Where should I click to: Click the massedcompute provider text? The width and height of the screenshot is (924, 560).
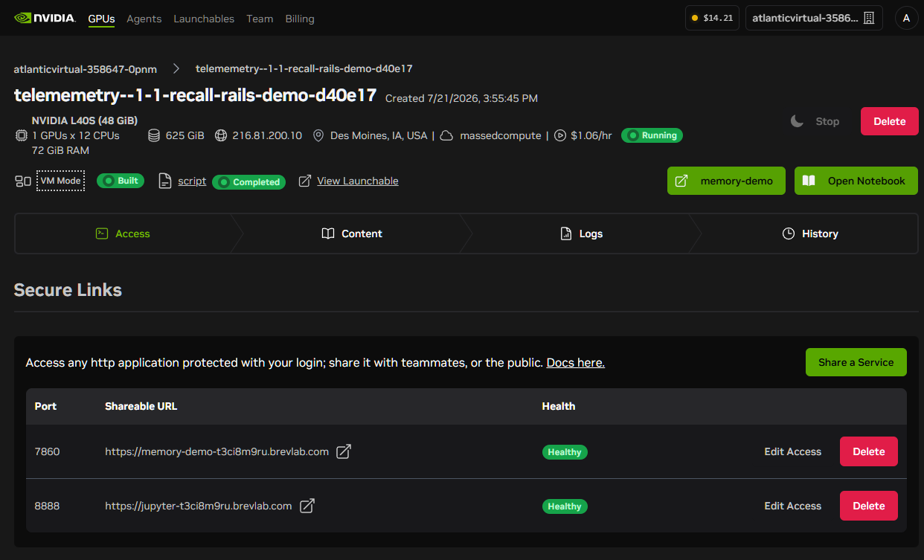point(501,136)
